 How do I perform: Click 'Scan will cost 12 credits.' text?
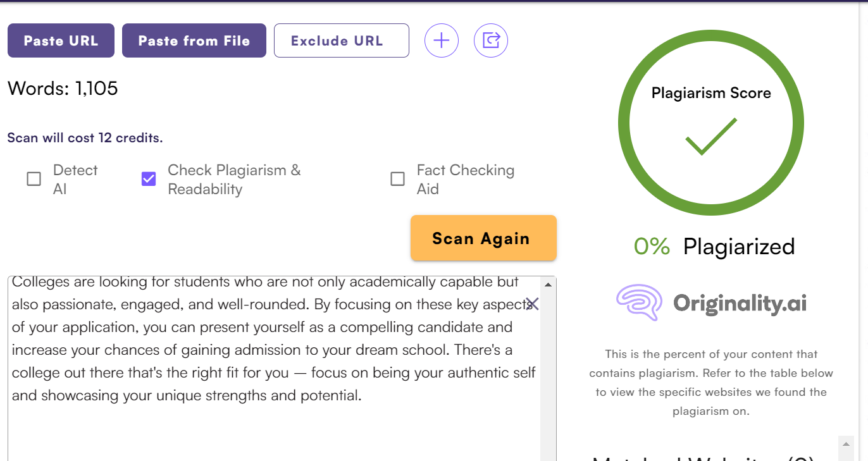point(85,138)
